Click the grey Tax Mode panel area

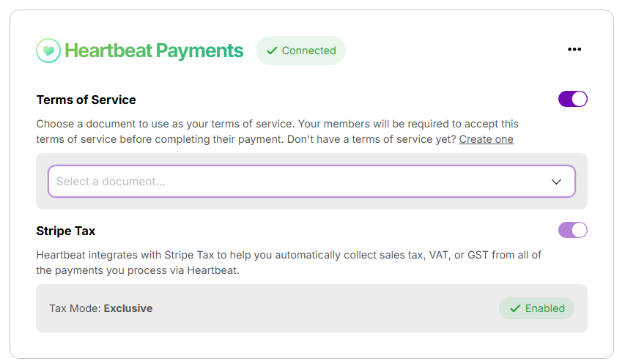pyautogui.click(x=311, y=308)
